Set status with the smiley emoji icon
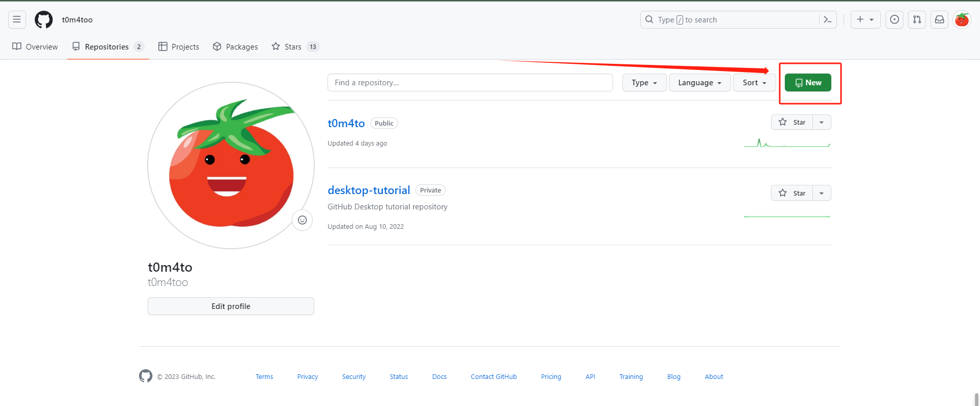The image size is (980, 406). 302,220
